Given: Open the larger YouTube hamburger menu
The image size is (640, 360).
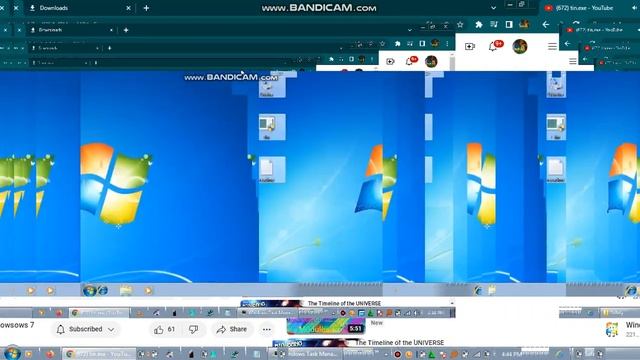Looking at the screenshot, I should pyautogui.click(x=552, y=47).
